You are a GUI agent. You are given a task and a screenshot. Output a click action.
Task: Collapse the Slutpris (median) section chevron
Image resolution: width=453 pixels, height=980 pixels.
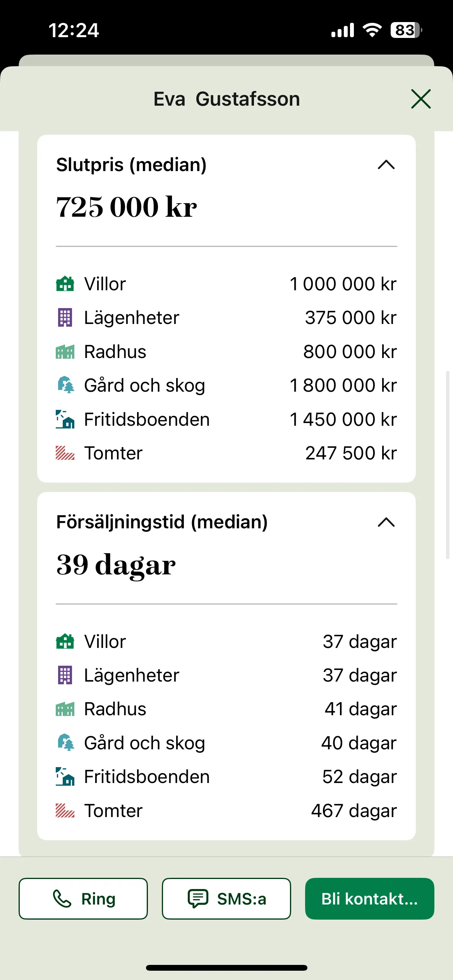[386, 165]
